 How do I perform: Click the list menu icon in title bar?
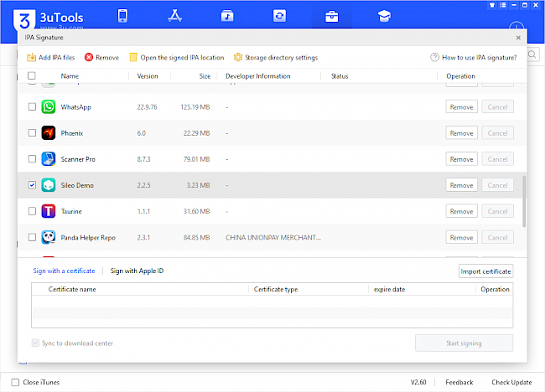pyautogui.click(x=503, y=5)
